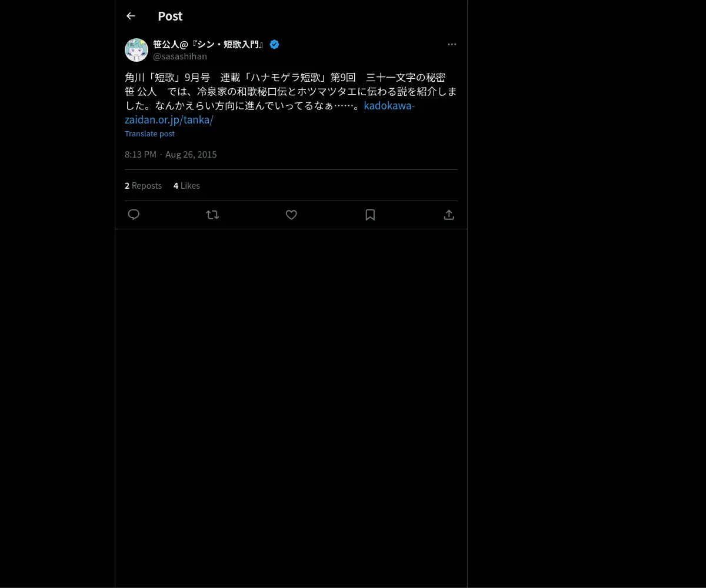Go back using the left arrow icon

pos(131,16)
